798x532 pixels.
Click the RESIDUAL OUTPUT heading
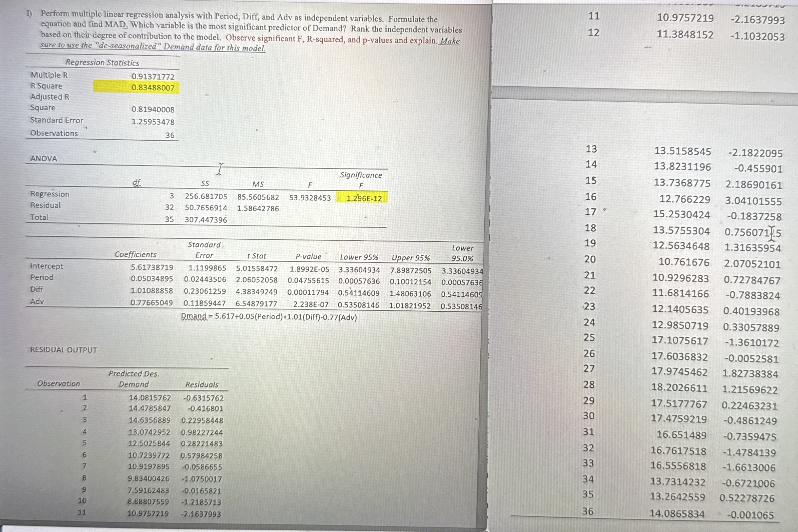click(x=64, y=349)
